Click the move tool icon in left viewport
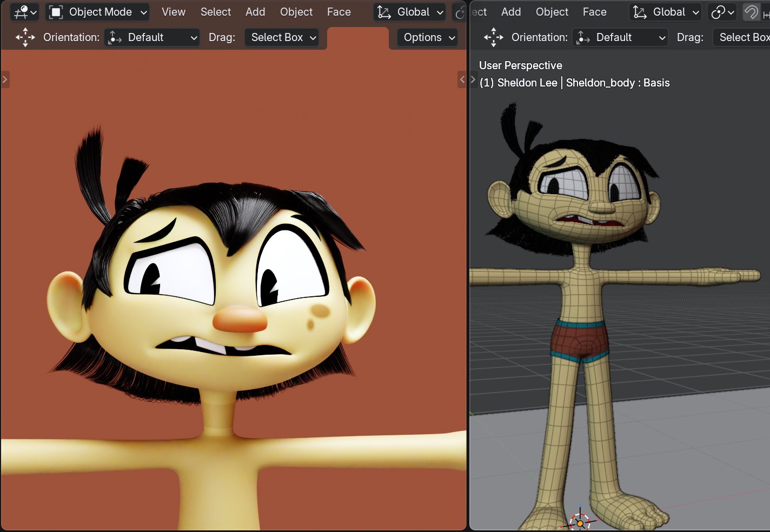This screenshot has width=770, height=532. (25, 37)
